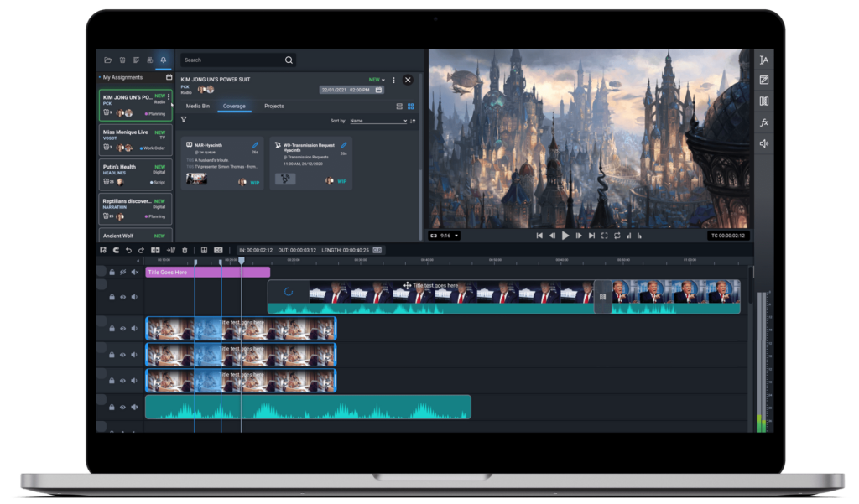Select the Miss Monique Live assignment
Viewport: 859px width, 504px height.
click(x=135, y=139)
